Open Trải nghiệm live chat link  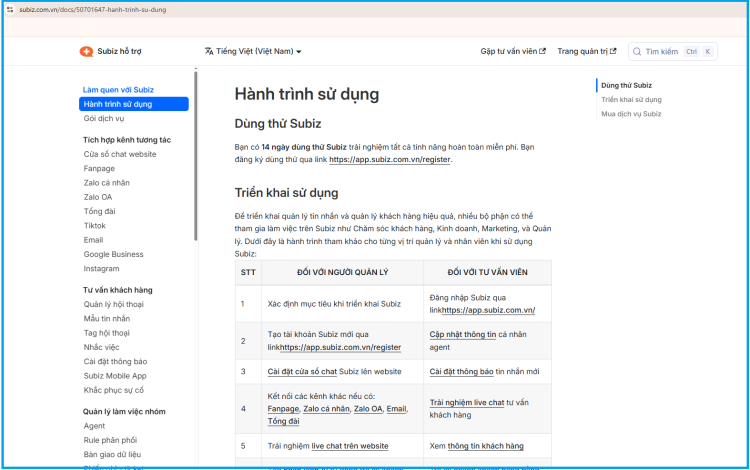(466, 403)
